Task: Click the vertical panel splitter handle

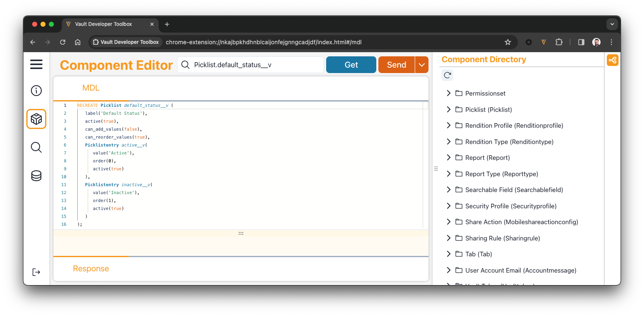Action: pos(436,169)
